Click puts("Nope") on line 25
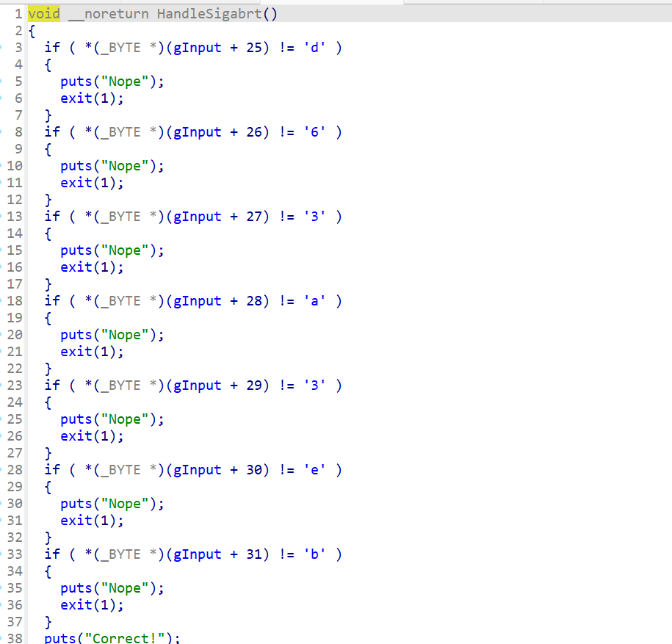This screenshot has height=644, width=672. point(109,419)
